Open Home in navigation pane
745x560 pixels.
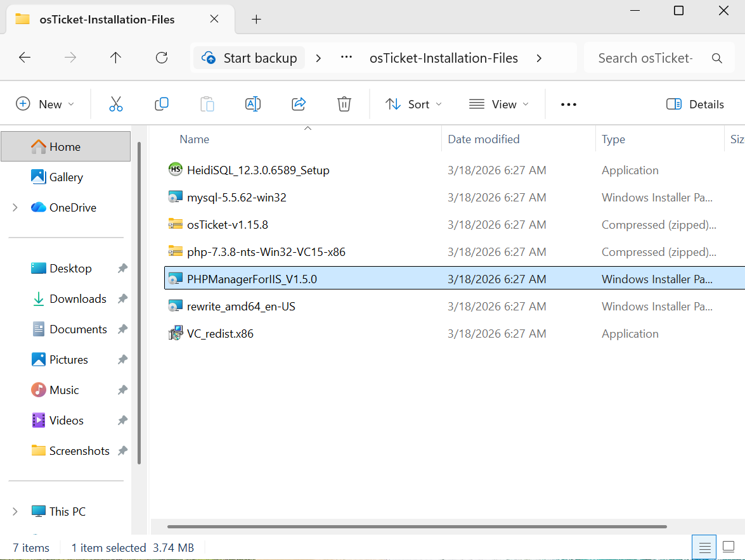[x=65, y=146]
